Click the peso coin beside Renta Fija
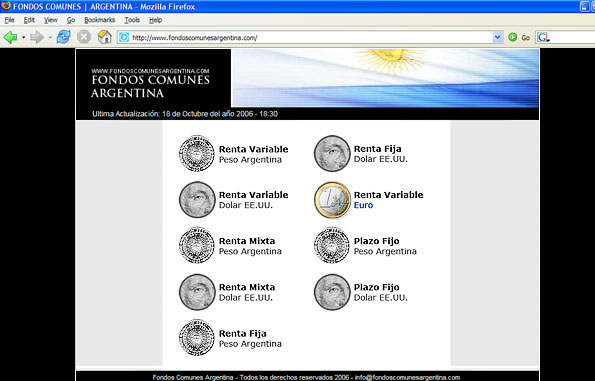The image size is (595, 381). pyautogui.click(x=197, y=338)
